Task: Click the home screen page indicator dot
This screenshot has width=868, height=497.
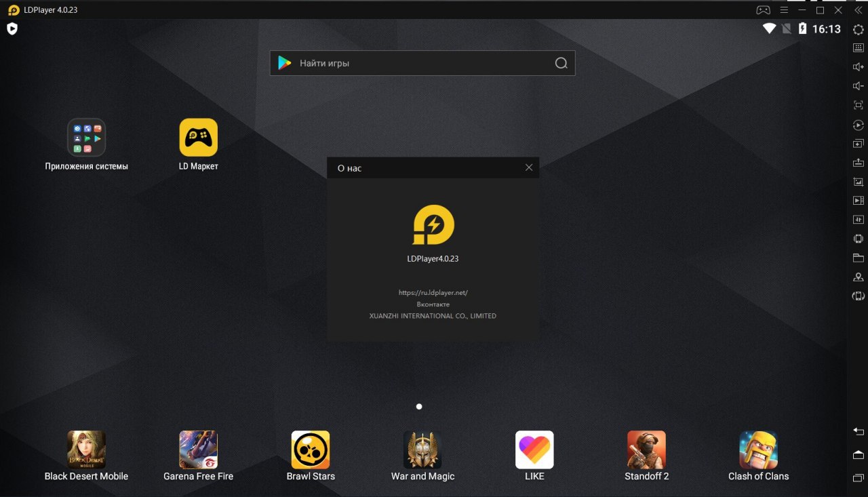Action: [x=419, y=407]
